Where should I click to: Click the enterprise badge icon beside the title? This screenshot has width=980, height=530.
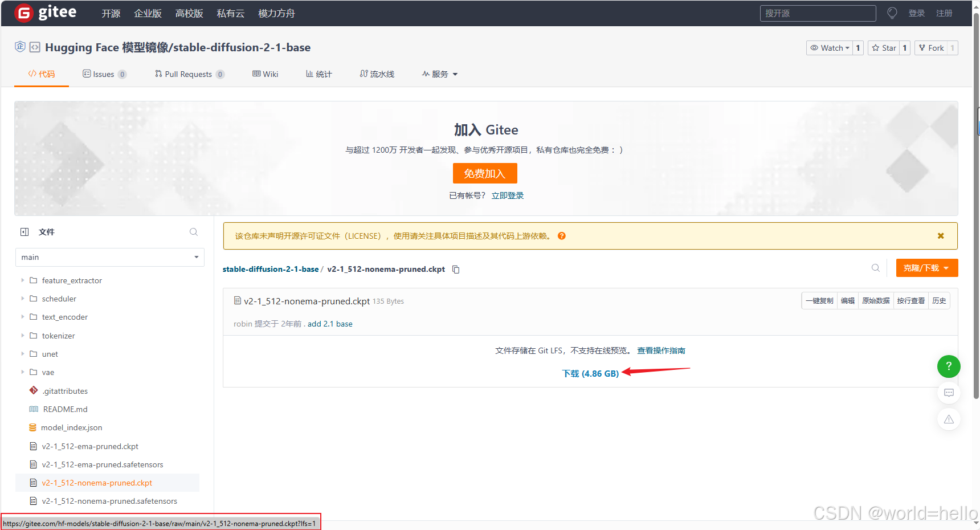point(20,47)
